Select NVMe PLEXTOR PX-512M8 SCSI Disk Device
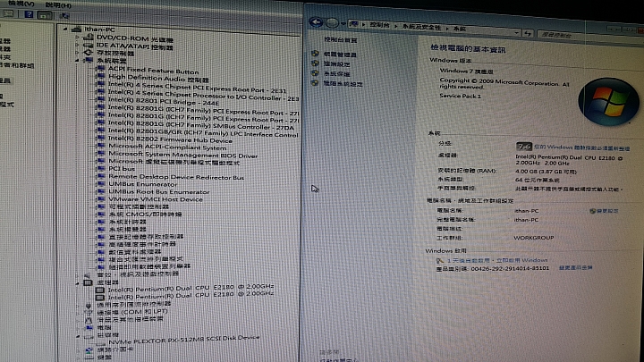This screenshot has width=644, height=362. tap(183, 340)
